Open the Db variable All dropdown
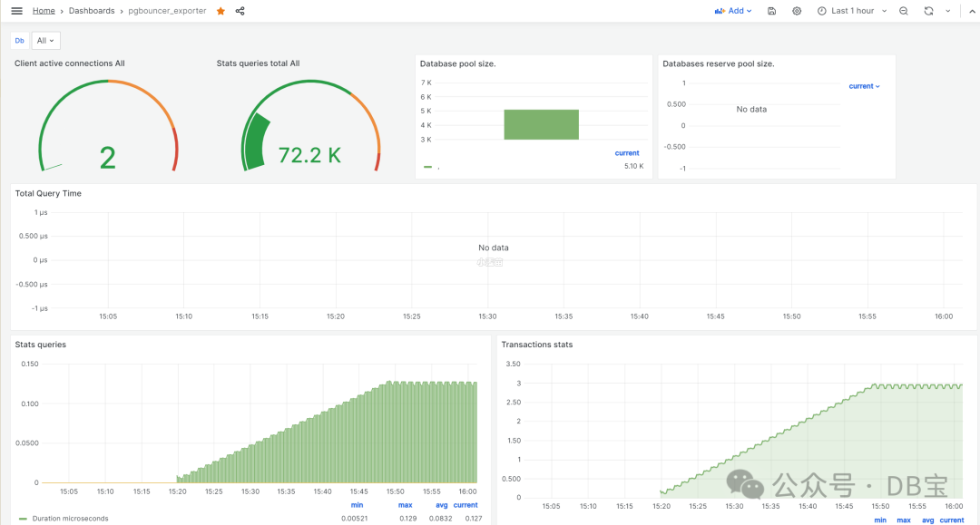 point(45,41)
